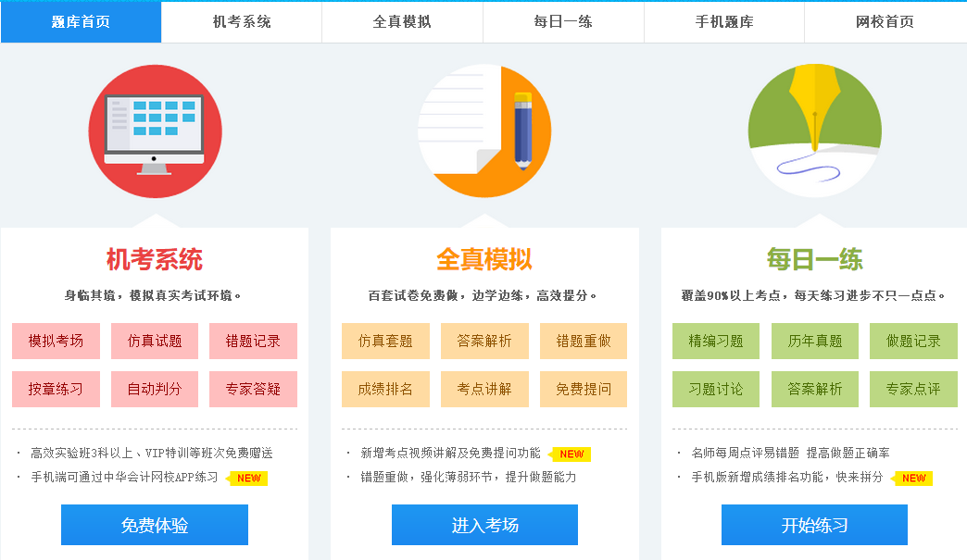Image resolution: width=967 pixels, height=560 pixels.
Task: Switch to the 手机题库 tab
Action: pos(724,22)
